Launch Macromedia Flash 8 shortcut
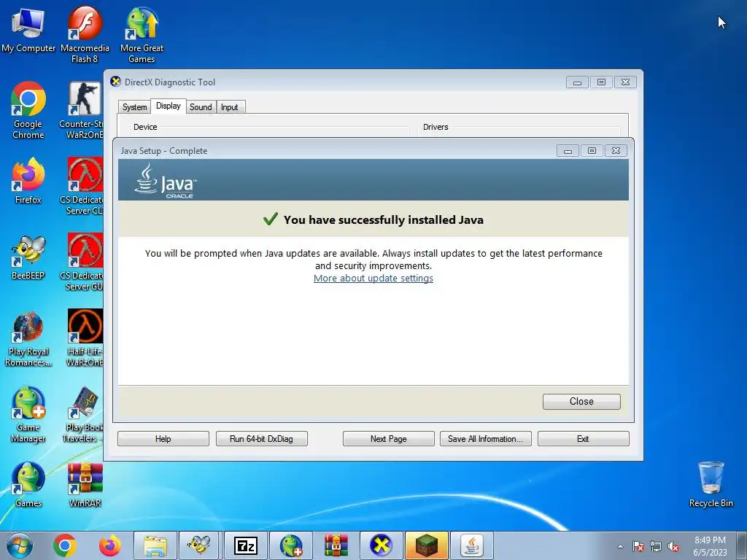 point(85,34)
